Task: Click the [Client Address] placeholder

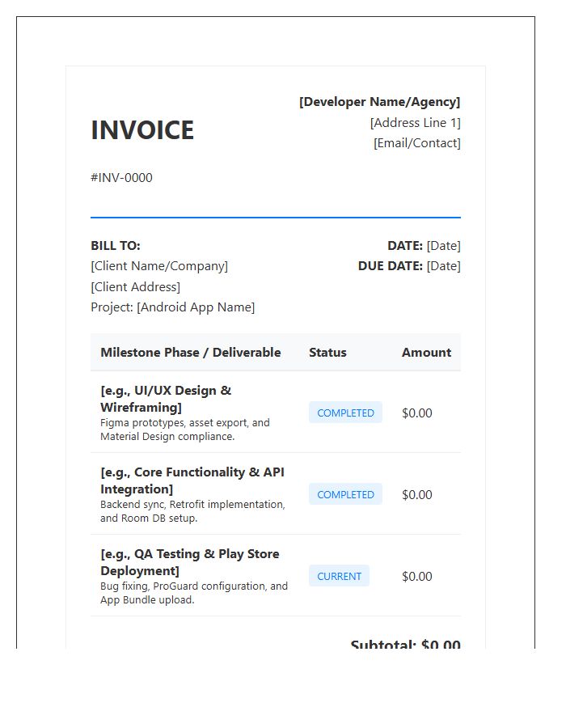Action: tap(136, 287)
